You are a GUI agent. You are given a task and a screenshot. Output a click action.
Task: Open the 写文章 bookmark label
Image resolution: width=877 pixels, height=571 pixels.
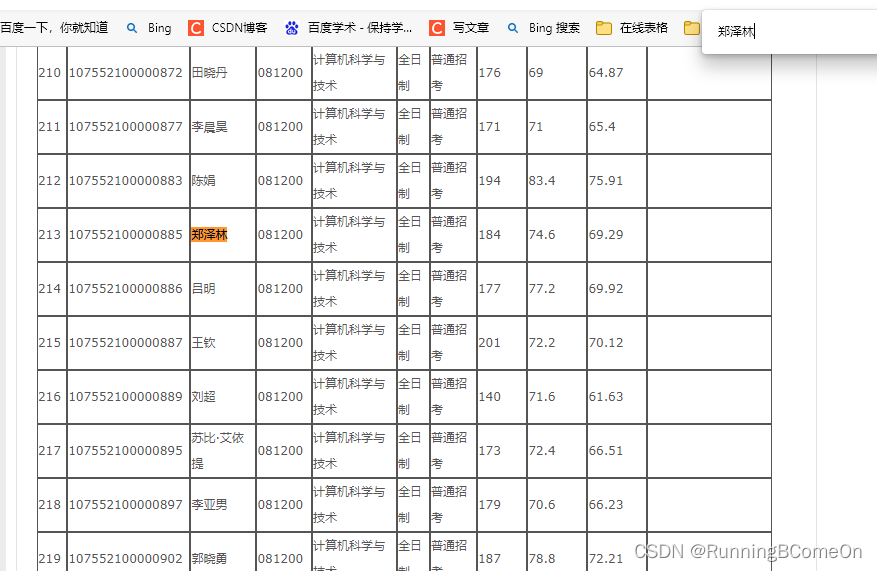470,28
